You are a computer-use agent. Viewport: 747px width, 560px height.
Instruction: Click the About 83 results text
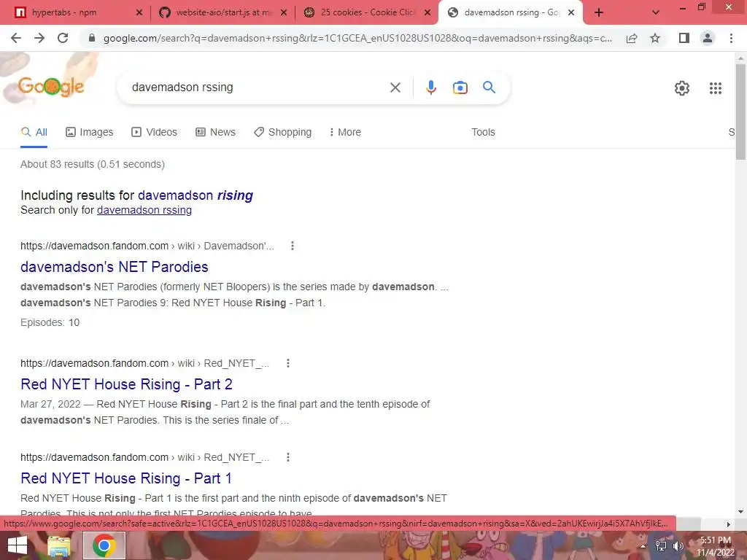click(x=93, y=164)
